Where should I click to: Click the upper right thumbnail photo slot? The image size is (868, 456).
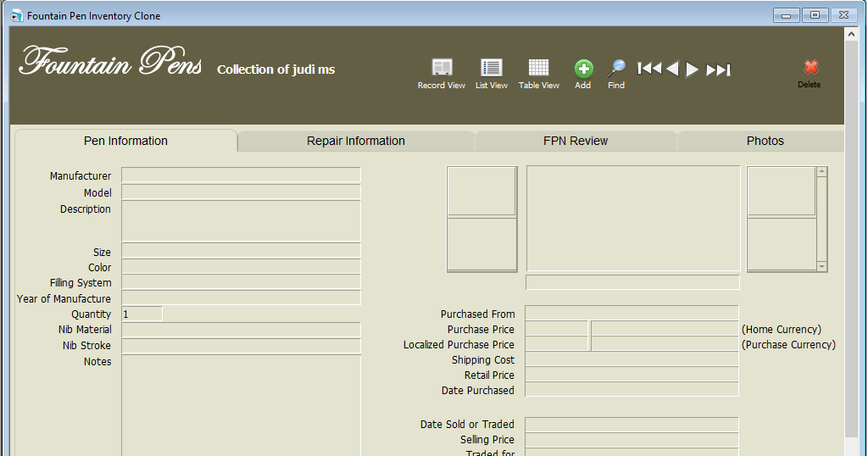point(782,192)
